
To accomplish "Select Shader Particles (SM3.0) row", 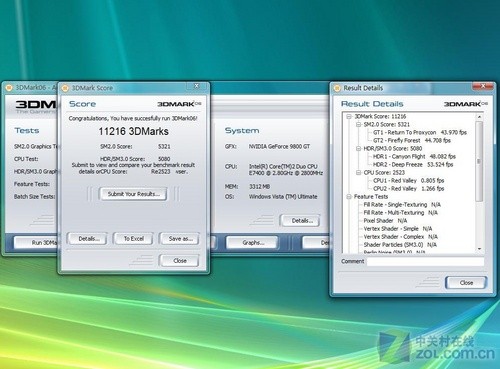I will pyautogui.click(x=400, y=244).
